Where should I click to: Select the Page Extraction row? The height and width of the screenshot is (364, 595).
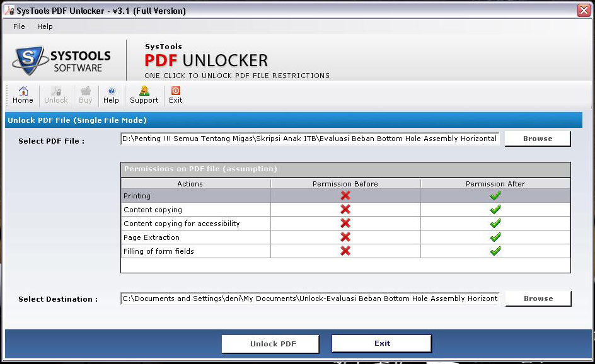[x=345, y=237]
